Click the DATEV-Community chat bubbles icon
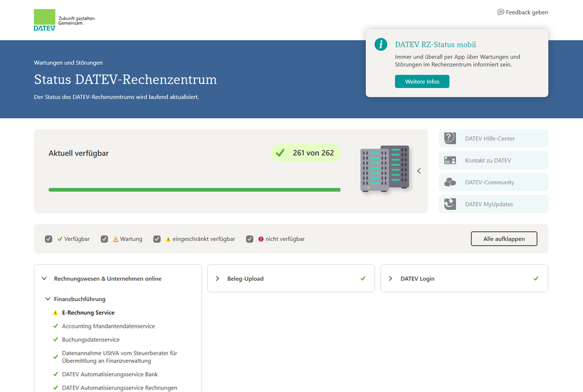The image size is (583, 392). tap(450, 182)
